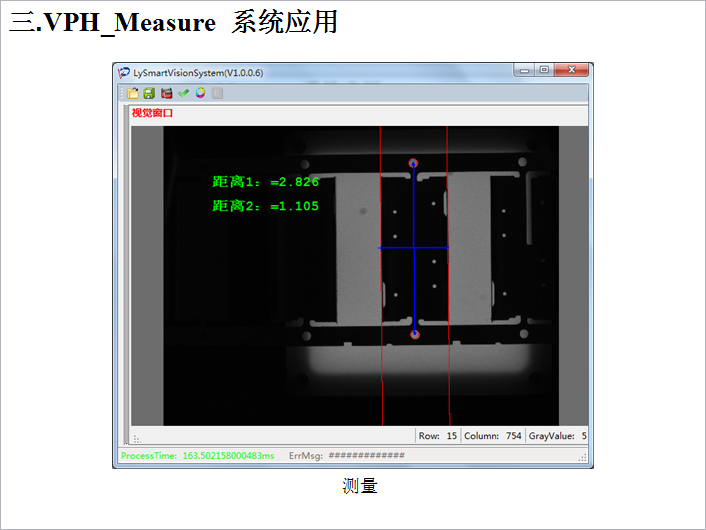Select the 视觉窗口 panel label
Image resolution: width=706 pixels, height=530 pixels.
(x=152, y=113)
